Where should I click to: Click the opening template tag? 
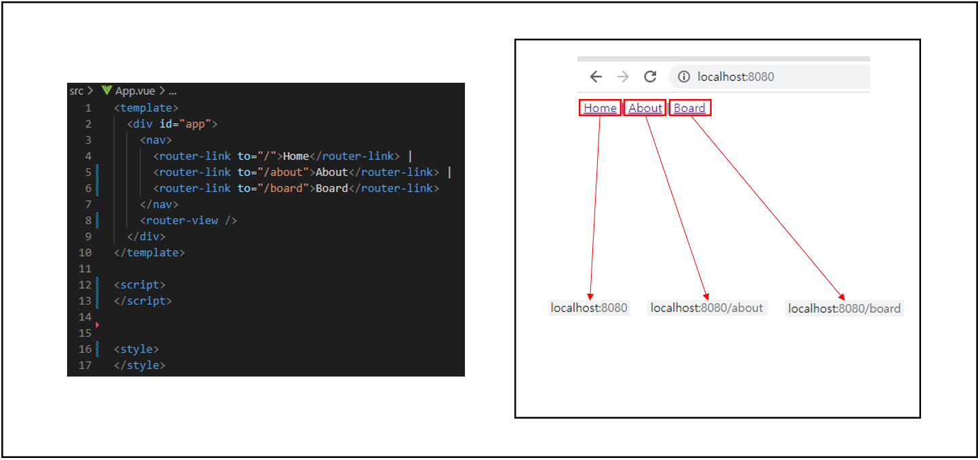click(146, 108)
